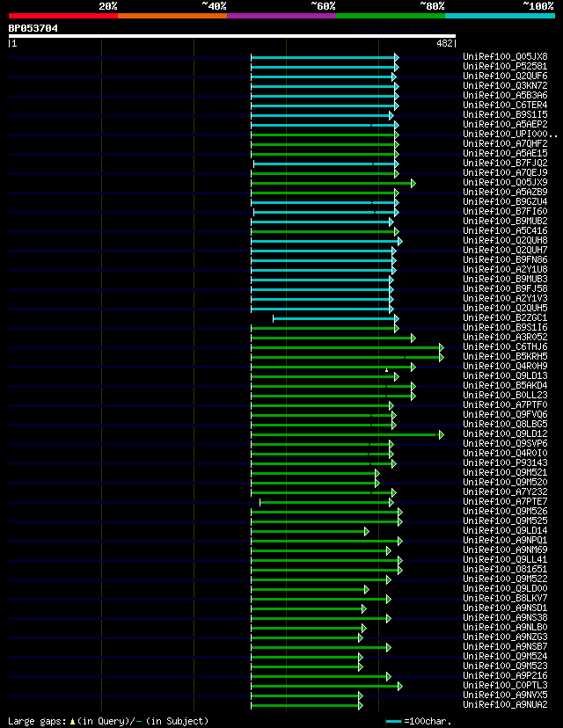Click the UniRef100_Q9SVP6 hit label

[x=505, y=444]
